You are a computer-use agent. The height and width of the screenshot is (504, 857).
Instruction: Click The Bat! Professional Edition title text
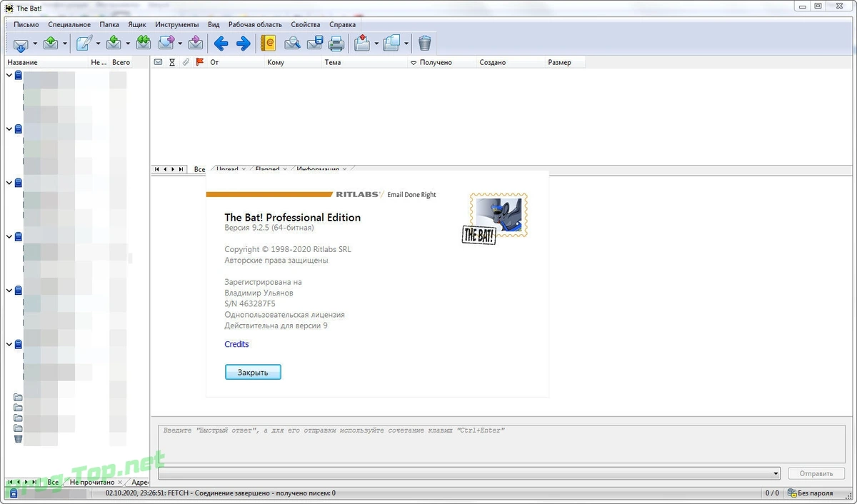pyautogui.click(x=293, y=217)
